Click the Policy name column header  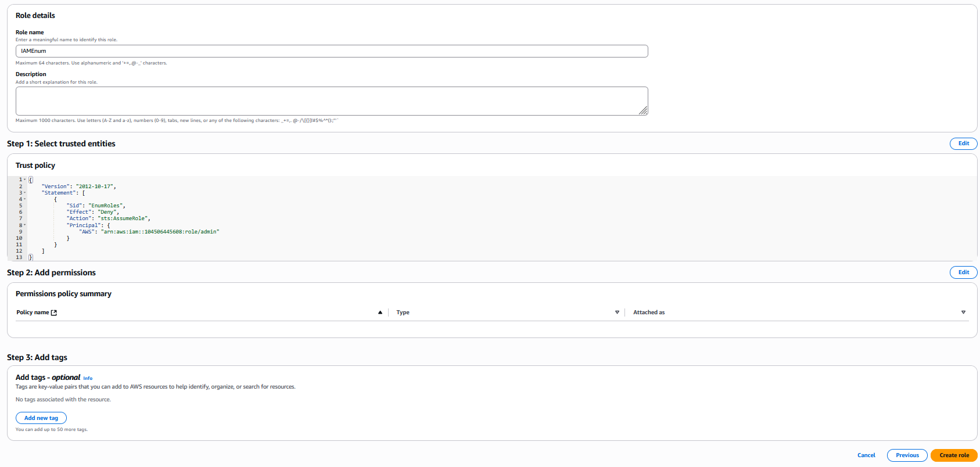33,312
